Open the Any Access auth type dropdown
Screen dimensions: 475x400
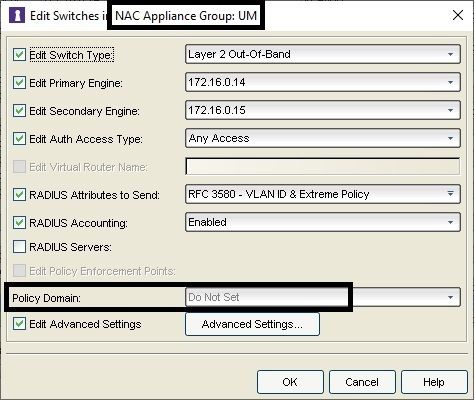click(323, 138)
